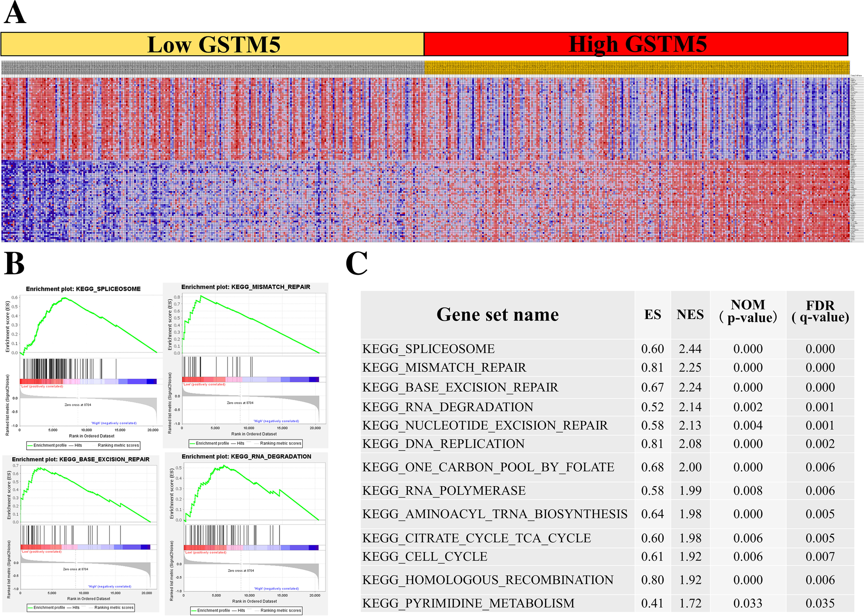Click the mismatch repair plot legend box
Viewport: 864px width, 616px height.
coord(246,443)
